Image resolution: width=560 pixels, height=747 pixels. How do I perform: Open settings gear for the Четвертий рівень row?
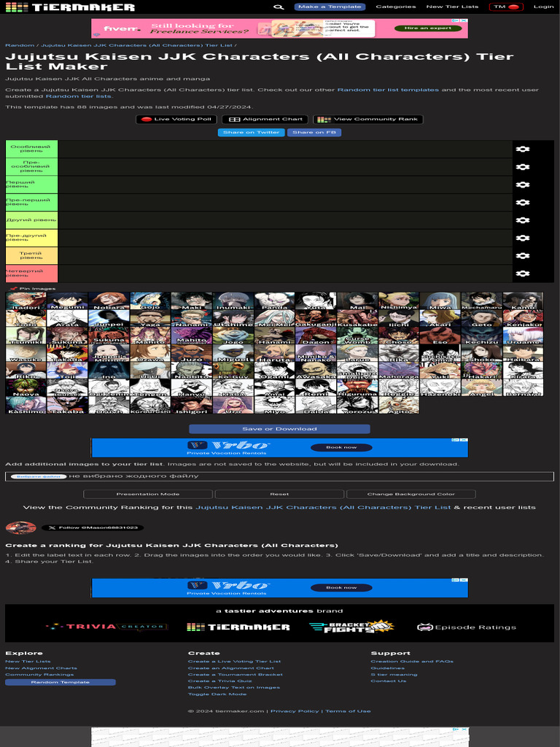[x=522, y=274]
